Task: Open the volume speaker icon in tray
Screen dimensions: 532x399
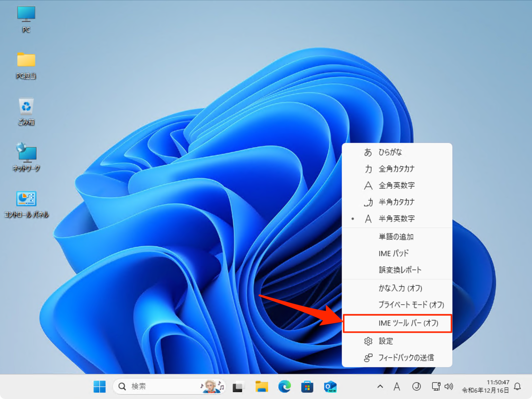Action: pyautogui.click(x=449, y=387)
